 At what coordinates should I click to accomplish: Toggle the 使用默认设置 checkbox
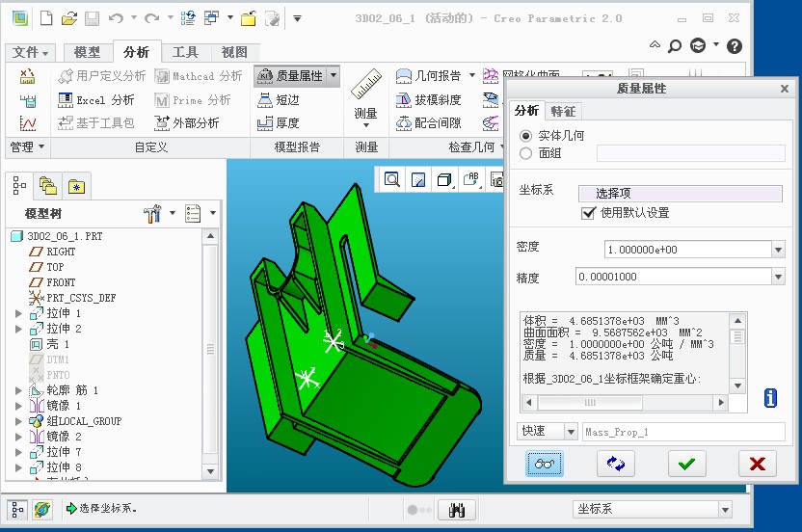tap(588, 213)
